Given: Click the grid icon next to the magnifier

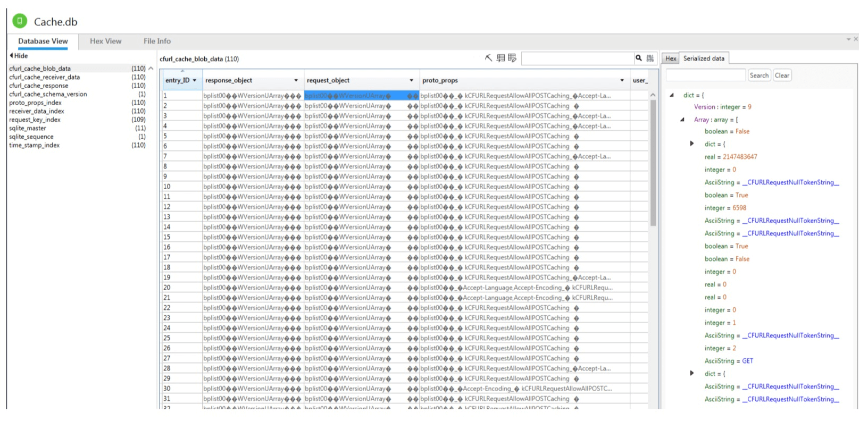Looking at the screenshot, I should (x=650, y=58).
